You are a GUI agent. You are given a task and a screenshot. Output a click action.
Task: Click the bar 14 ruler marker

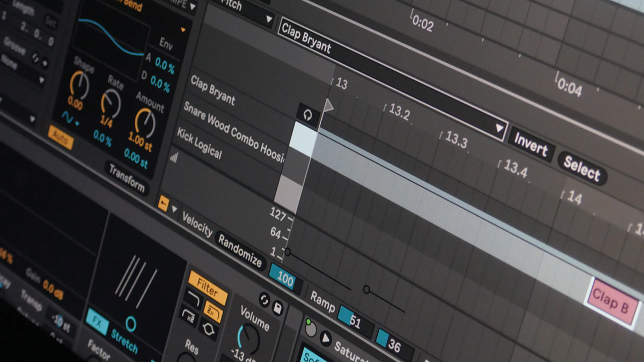point(574,198)
